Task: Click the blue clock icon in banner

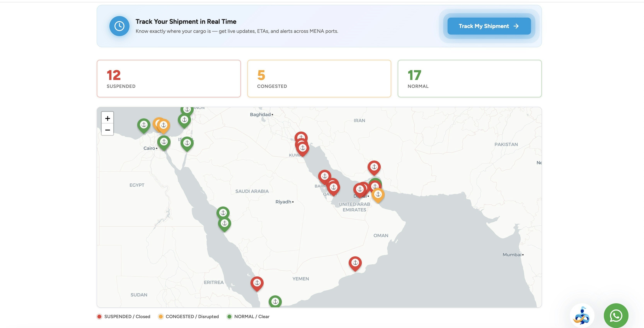Action: (119, 26)
